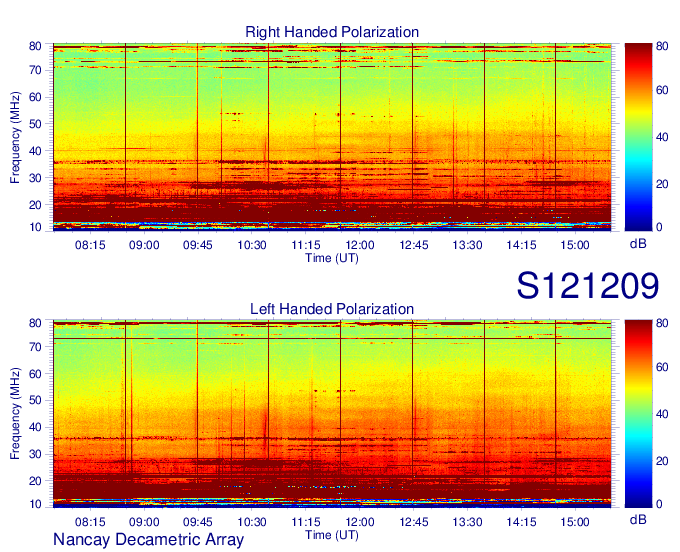Click the "Right Handed Polarization" plot title
This screenshot has width=680, height=552.
point(332,32)
